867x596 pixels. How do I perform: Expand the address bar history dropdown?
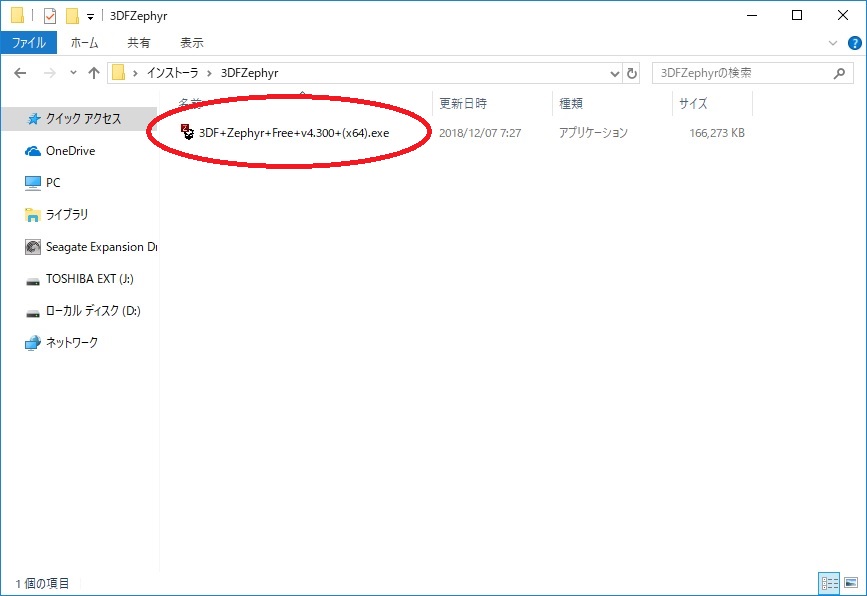(x=614, y=74)
